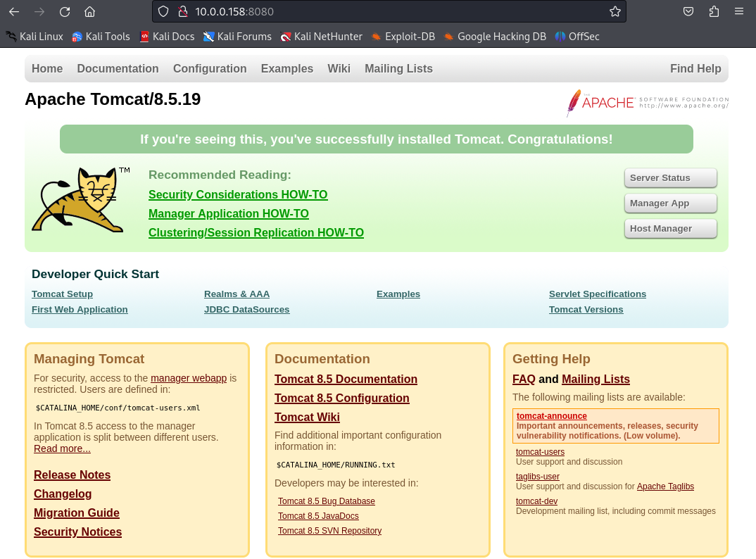Viewport: 756px width, 559px height.
Task: Open Examples link under Developer Quick Start
Action: [398, 294]
